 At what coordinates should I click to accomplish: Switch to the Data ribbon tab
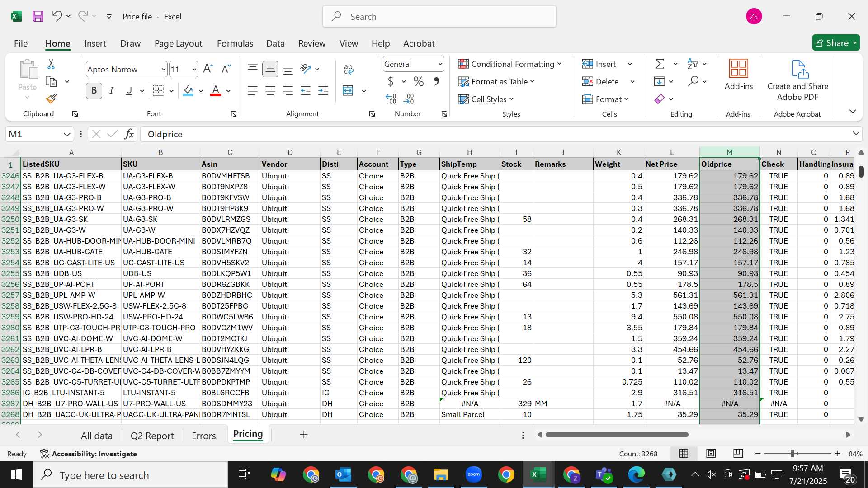point(275,43)
